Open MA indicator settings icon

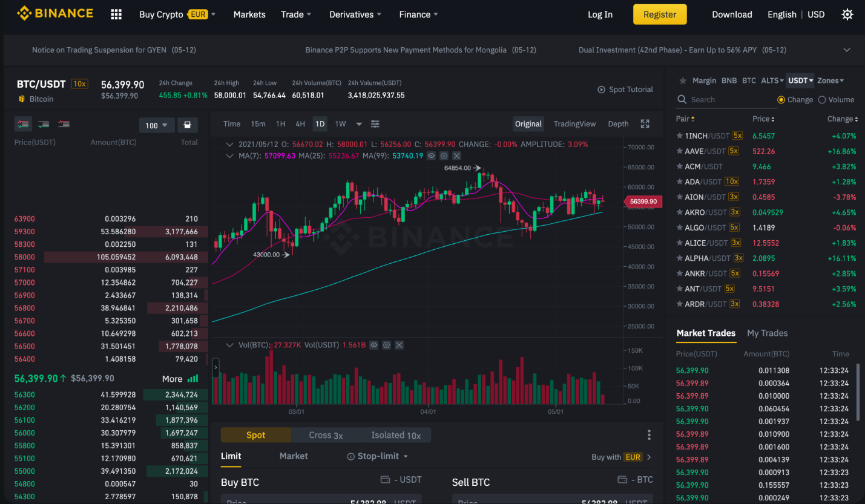click(x=444, y=155)
